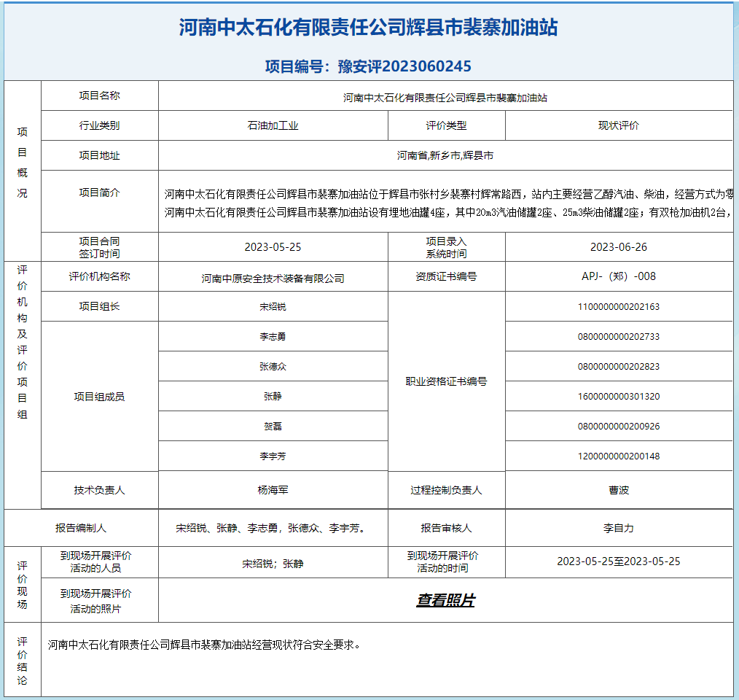Screen dimensions: 739x700
Task: Click the 项目组成员 label cell
Action: tap(99, 396)
